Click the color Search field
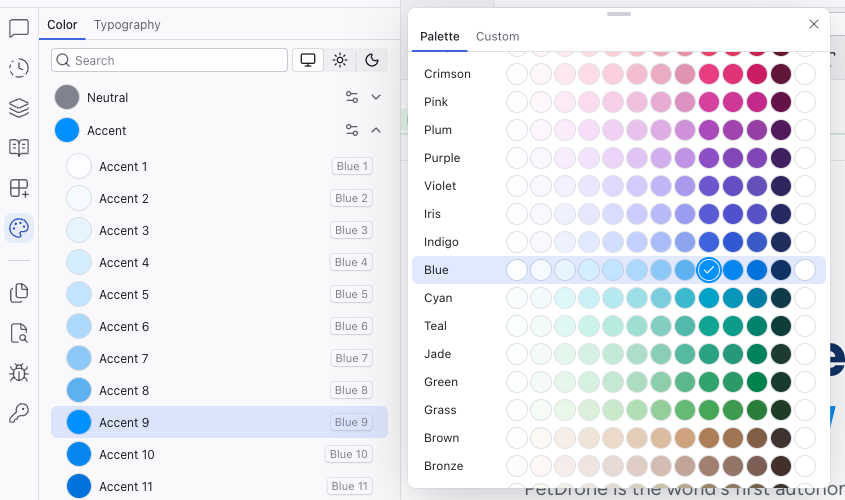Image resolution: width=845 pixels, height=500 pixels. pyautogui.click(x=170, y=60)
